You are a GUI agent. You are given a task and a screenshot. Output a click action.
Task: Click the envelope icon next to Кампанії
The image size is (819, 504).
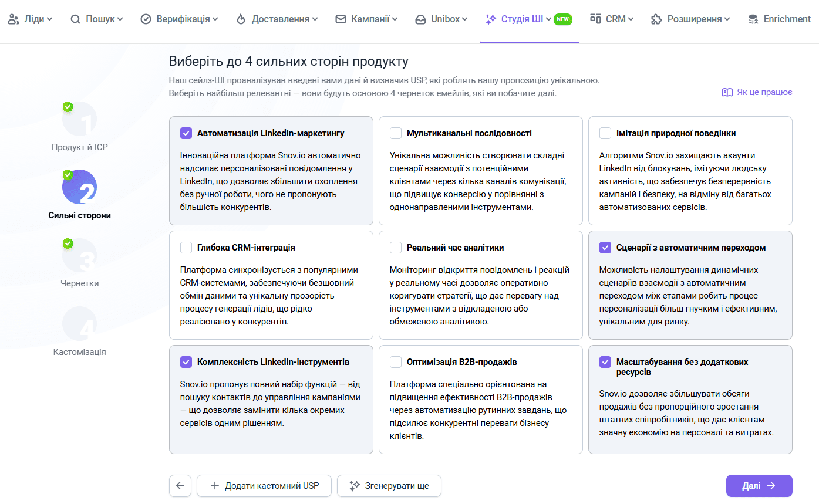point(341,19)
